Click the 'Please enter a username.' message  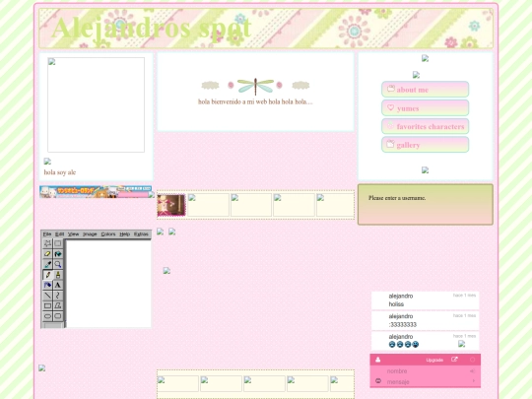click(x=397, y=198)
